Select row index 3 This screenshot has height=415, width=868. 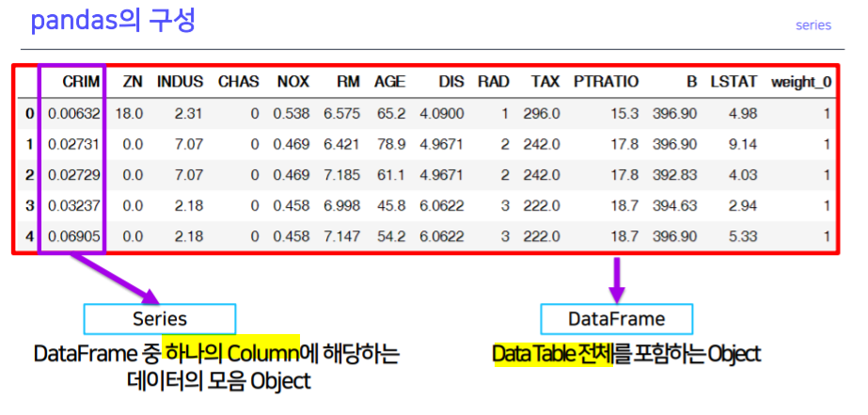(30, 205)
